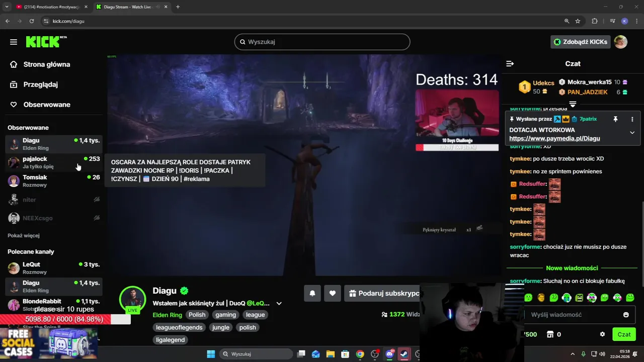The width and height of the screenshot is (644, 362).
Task: Click the pin icon on pinned message
Action: coord(615,119)
